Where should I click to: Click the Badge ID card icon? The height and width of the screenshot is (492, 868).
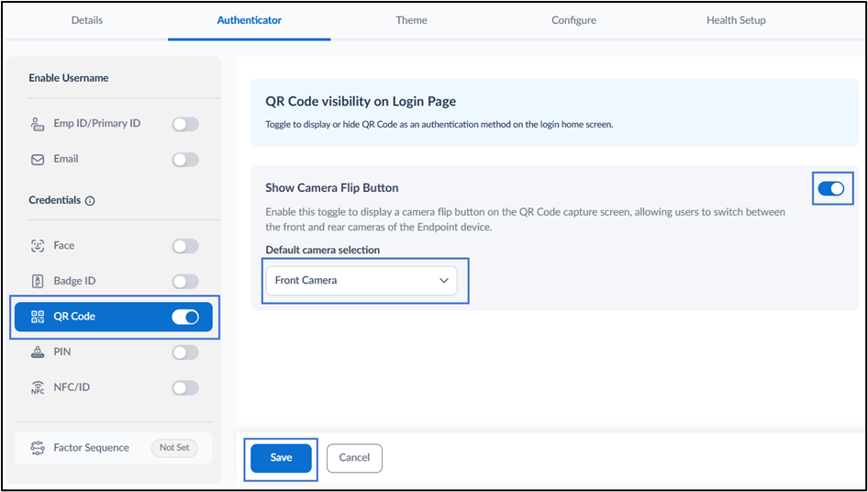37,282
